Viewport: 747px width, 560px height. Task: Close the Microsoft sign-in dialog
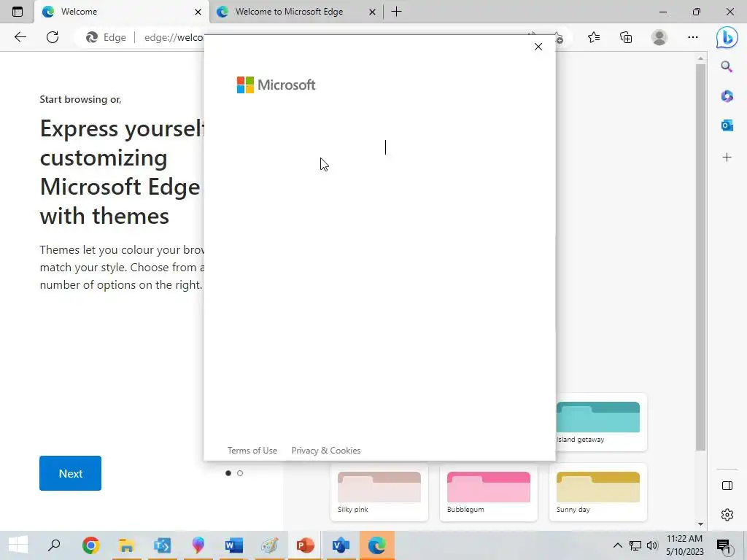pyautogui.click(x=538, y=47)
